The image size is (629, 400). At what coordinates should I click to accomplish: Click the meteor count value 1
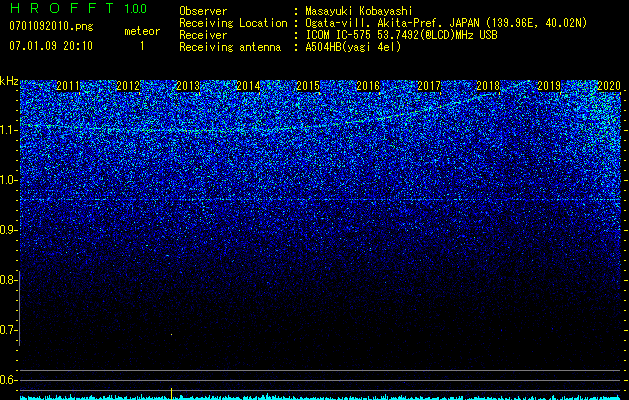[142, 46]
